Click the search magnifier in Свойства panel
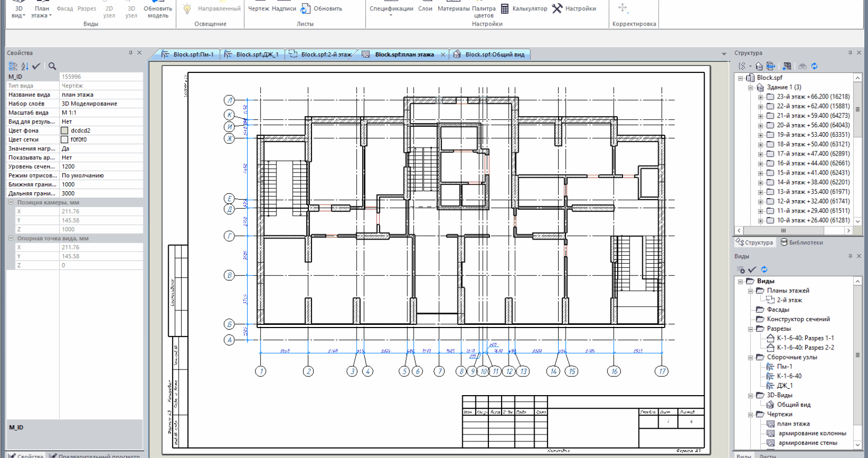This screenshot has width=868, height=458. 52,66
